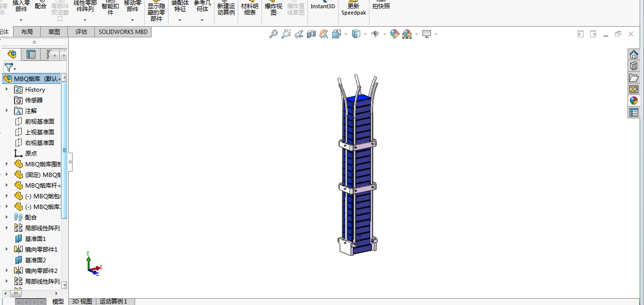Click 线性零部件阵列 toolbar button

[x=85, y=6]
